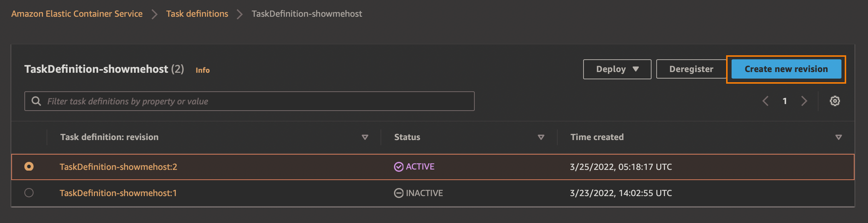Open table preferences gear icon
The image size is (868, 223).
coord(835,101)
